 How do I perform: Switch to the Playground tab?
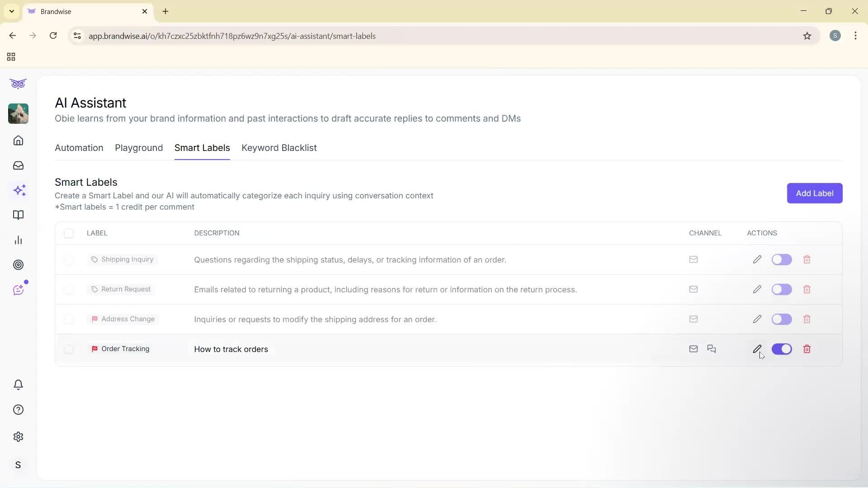pyautogui.click(x=138, y=148)
